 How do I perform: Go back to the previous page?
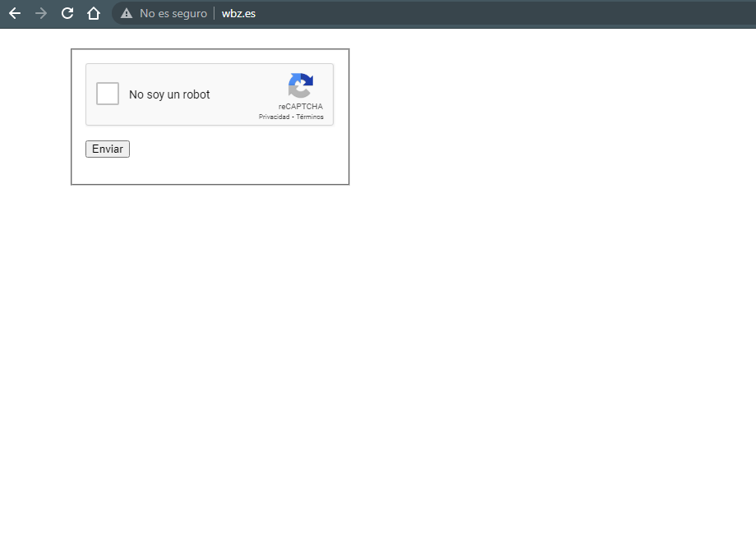[15, 13]
